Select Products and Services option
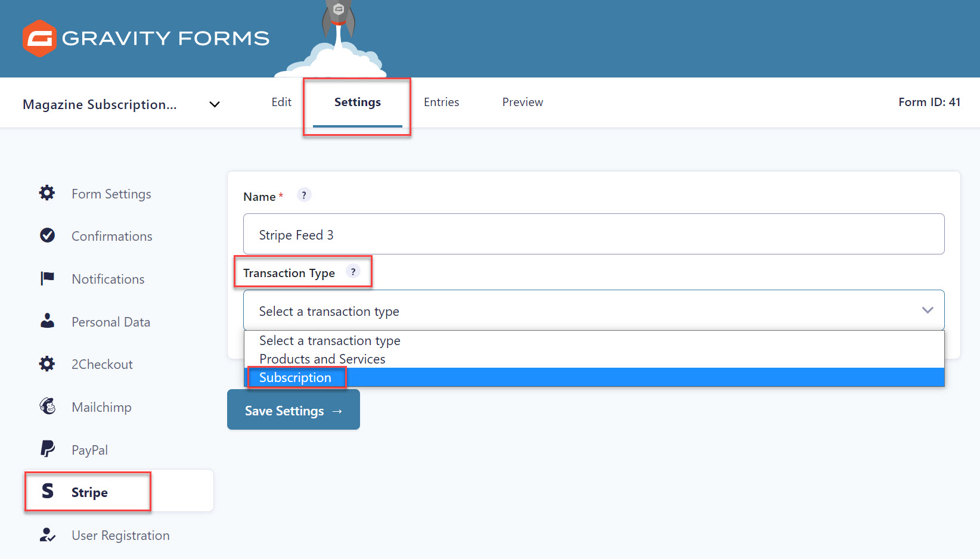Image resolution: width=980 pixels, height=559 pixels. coord(322,359)
